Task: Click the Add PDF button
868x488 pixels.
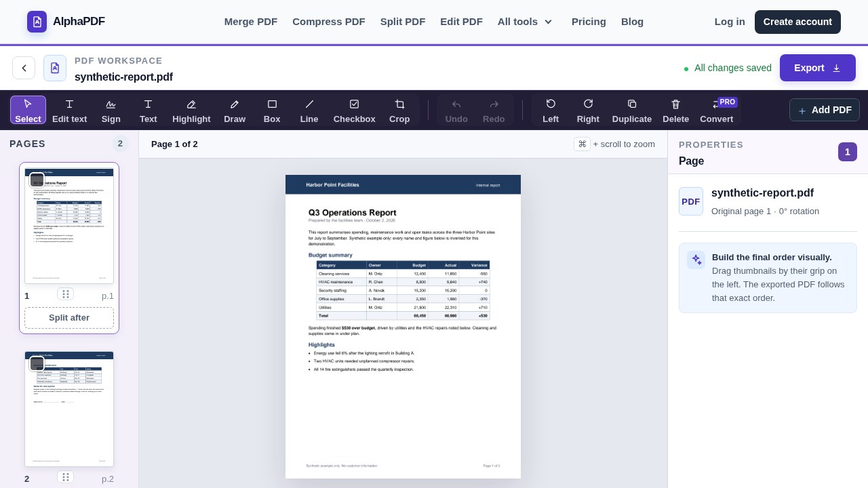Action: (x=825, y=110)
